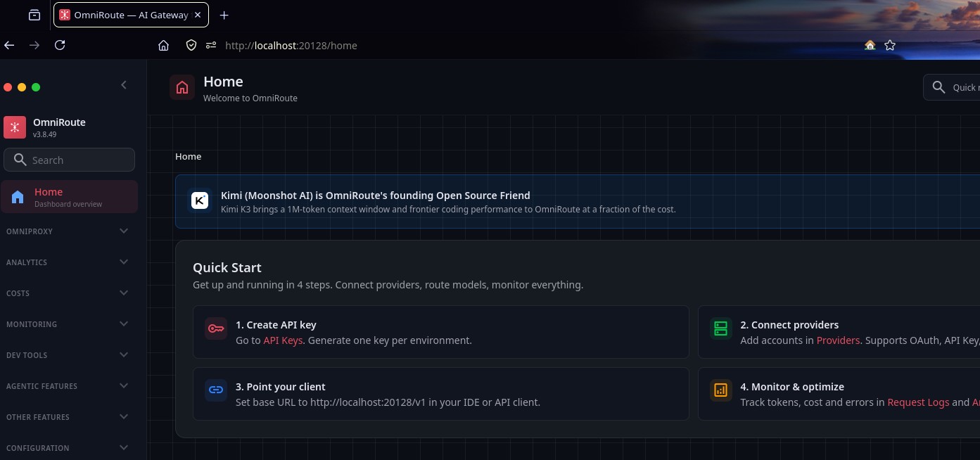
Task: Expand the ANALYTICS sidebar section
Action: pos(69,262)
